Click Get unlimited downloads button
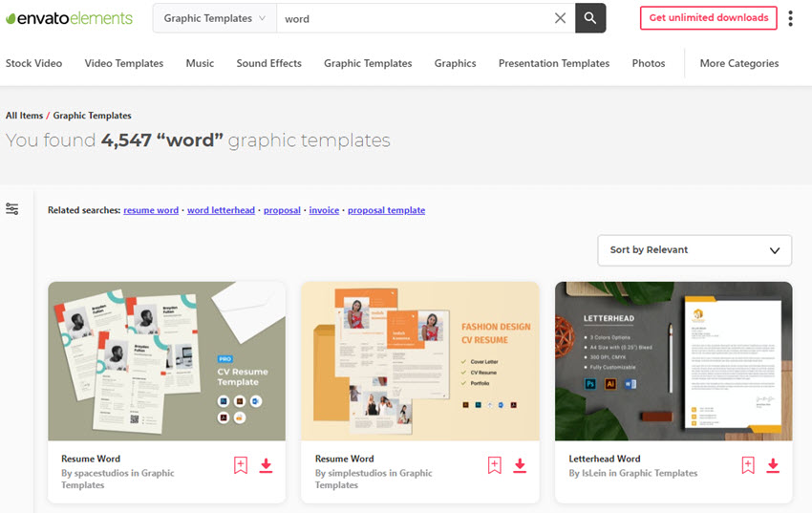 click(x=709, y=17)
